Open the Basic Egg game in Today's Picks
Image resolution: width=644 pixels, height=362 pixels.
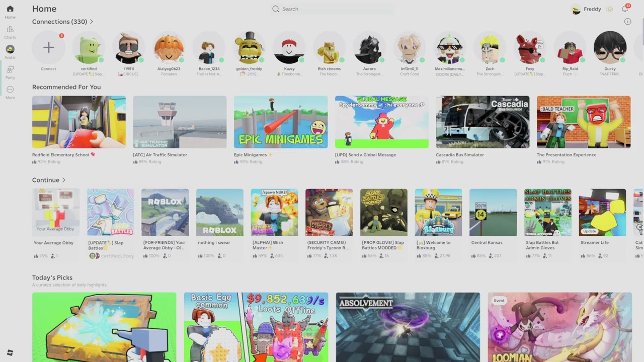[256, 327]
